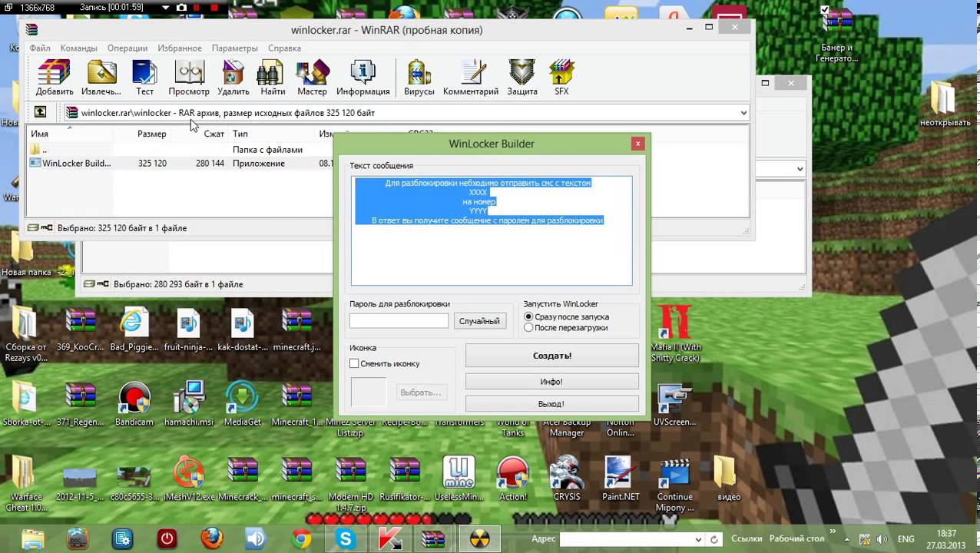The height and width of the screenshot is (553, 980).
Task: Click the Добавить (Add) toolbar icon
Action: [x=54, y=78]
